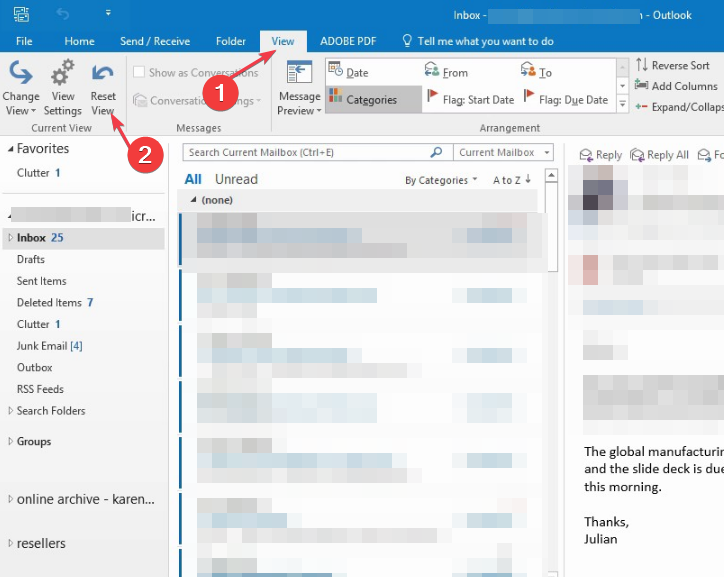724x577 pixels.
Task: Open View Settings gear icon
Action: 62,75
